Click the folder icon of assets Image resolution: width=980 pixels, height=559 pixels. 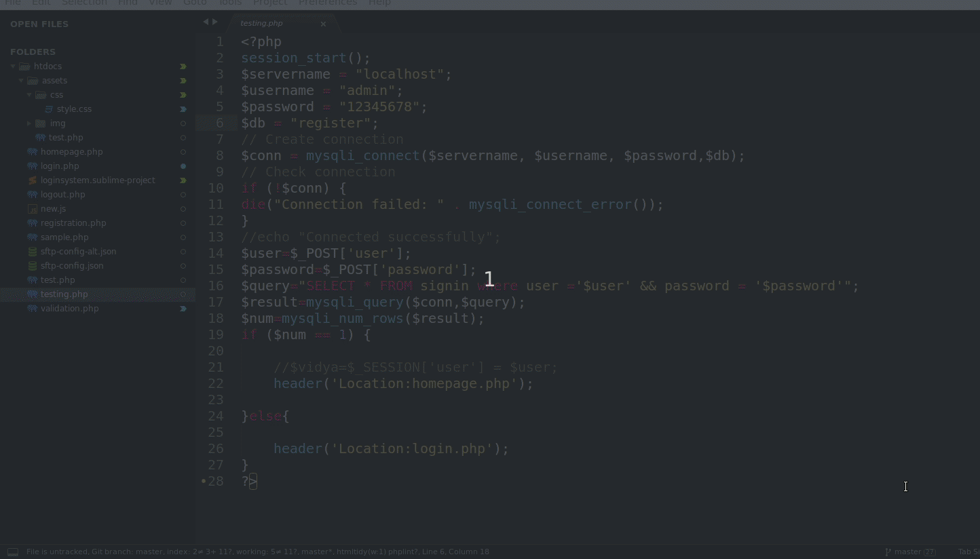coord(33,81)
